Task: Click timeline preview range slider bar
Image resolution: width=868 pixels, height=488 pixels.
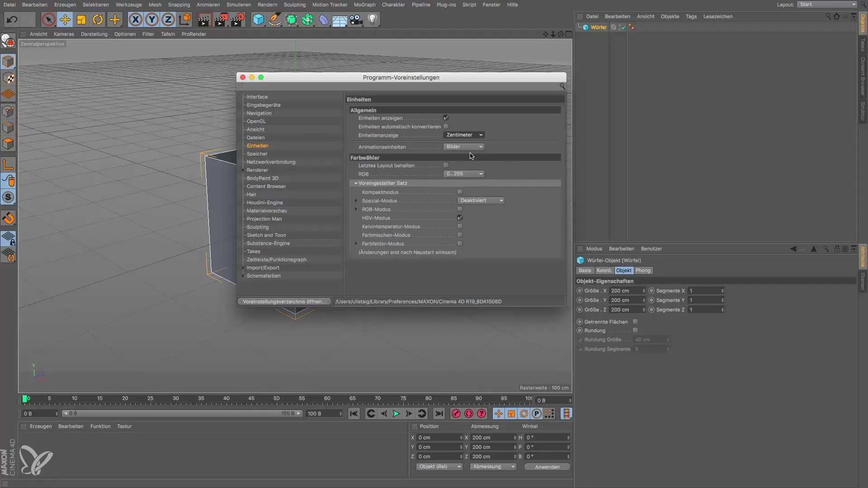Action: (182, 413)
